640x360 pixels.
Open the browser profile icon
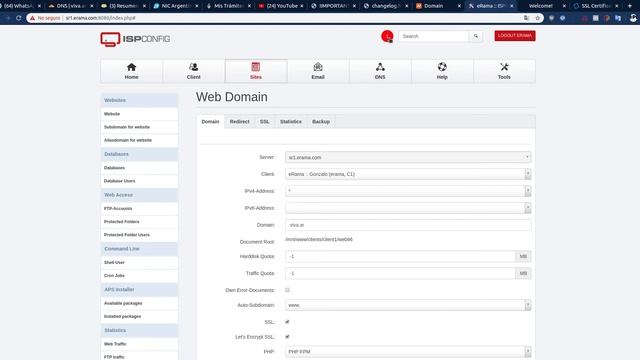tap(633, 18)
